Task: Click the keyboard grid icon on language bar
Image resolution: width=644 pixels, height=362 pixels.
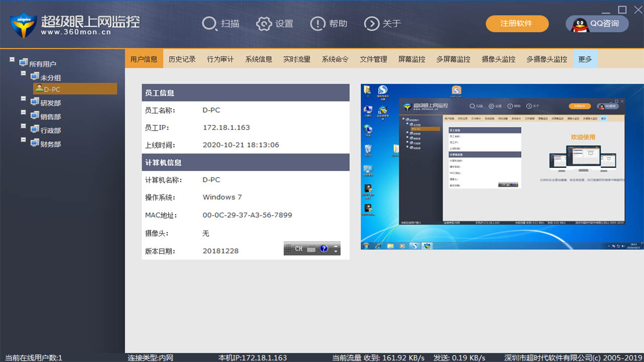Action: pyautogui.click(x=311, y=250)
